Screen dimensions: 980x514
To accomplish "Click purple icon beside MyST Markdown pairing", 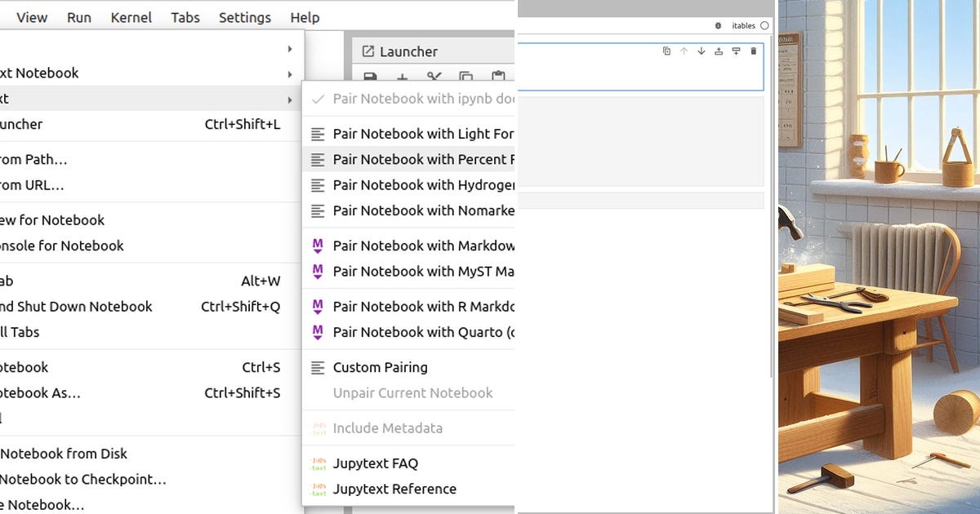I will 318,271.
